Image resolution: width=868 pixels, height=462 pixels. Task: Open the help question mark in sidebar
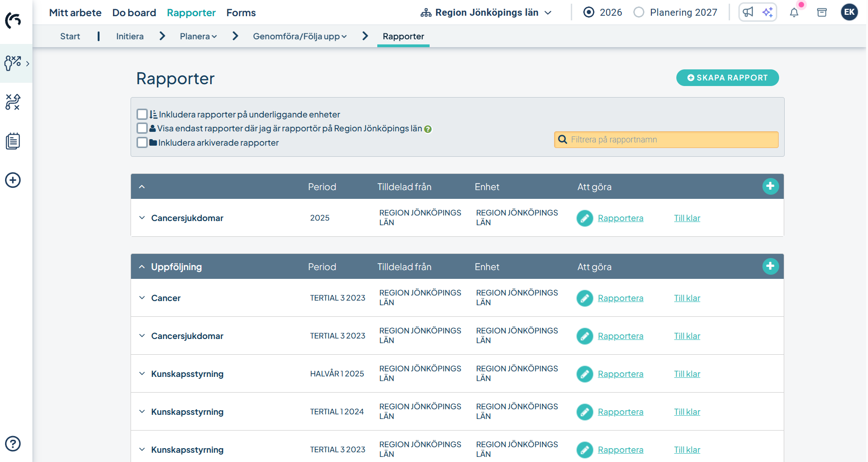tap(13, 444)
